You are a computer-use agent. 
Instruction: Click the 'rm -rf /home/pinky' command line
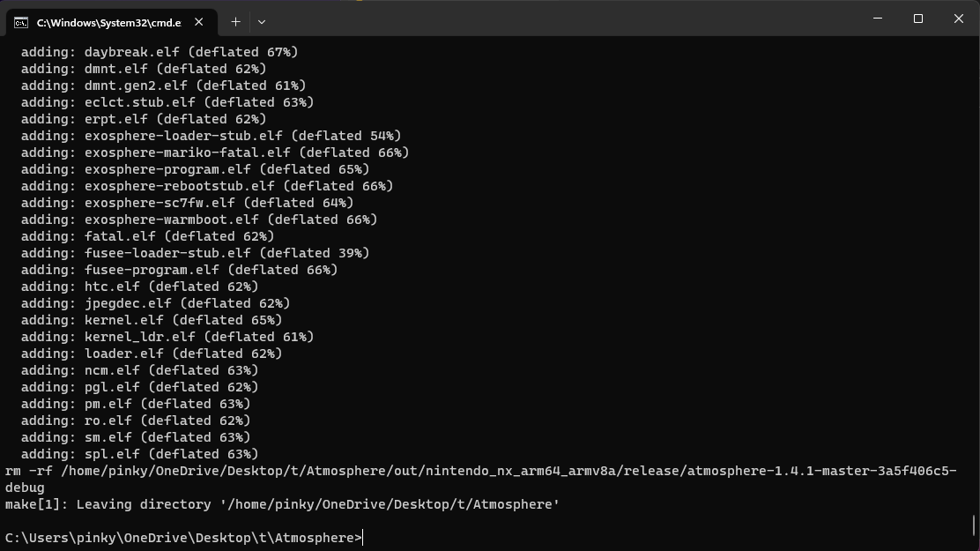(x=480, y=479)
